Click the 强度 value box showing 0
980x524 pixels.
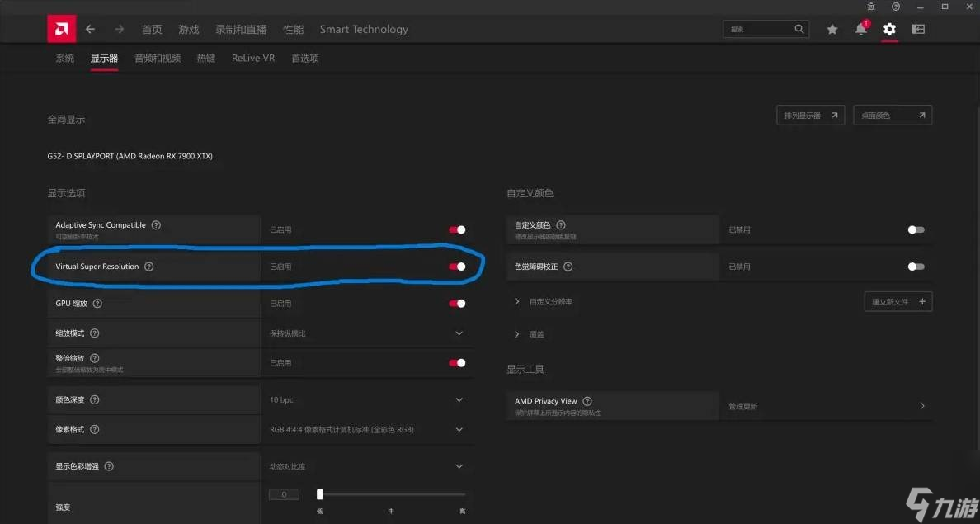(284, 494)
